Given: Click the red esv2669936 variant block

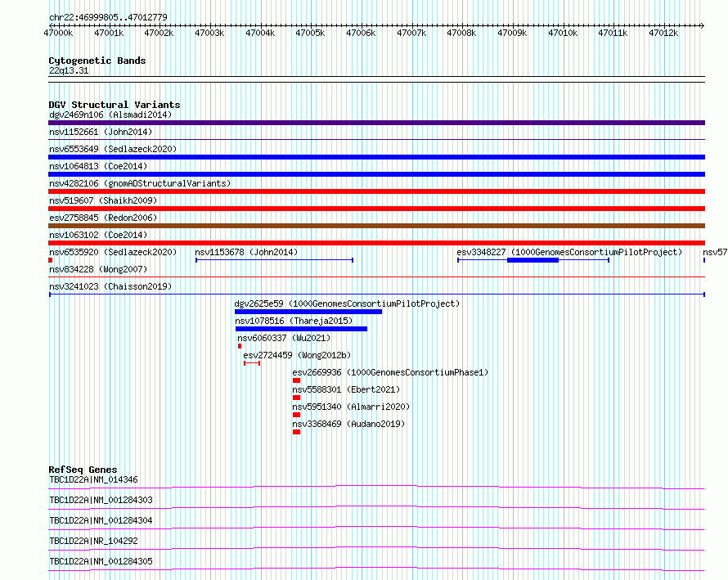Looking at the screenshot, I should [x=297, y=380].
